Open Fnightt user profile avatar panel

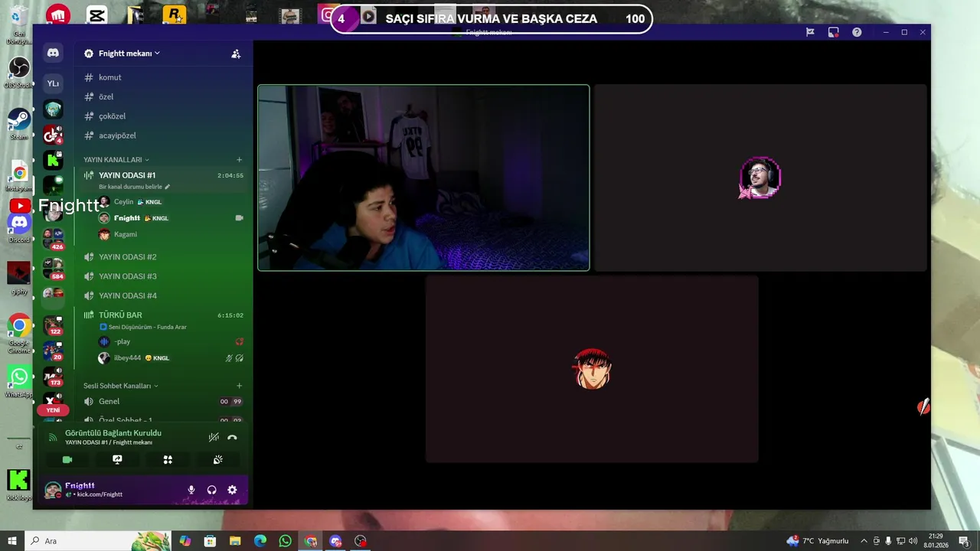coord(53,490)
